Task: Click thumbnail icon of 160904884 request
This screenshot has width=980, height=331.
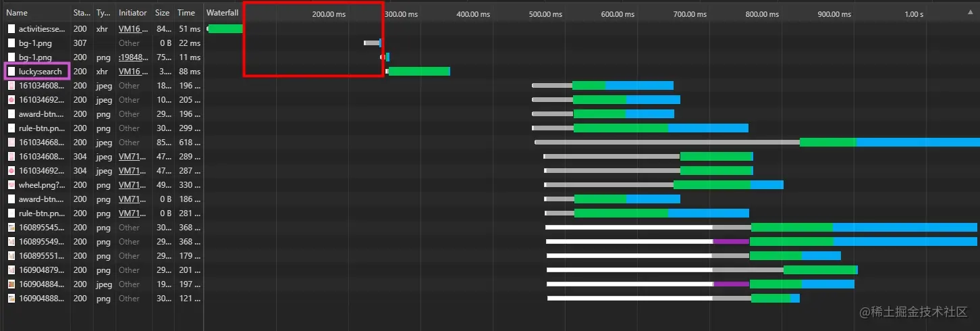Action: 11,284
